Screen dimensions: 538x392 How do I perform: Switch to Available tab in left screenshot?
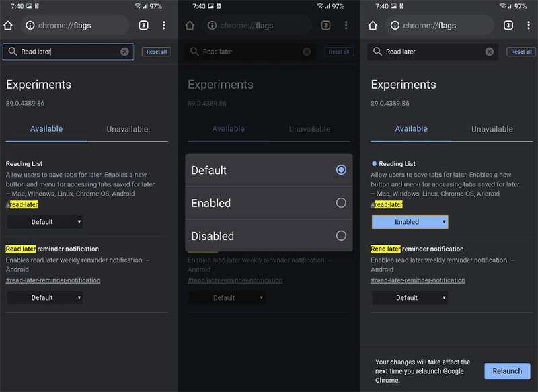click(46, 129)
